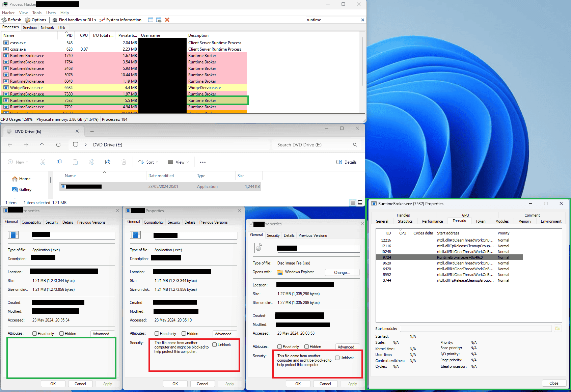Click Advanced... in Disc Image File Properties
This screenshot has height=392, width=571.
[x=348, y=347]
